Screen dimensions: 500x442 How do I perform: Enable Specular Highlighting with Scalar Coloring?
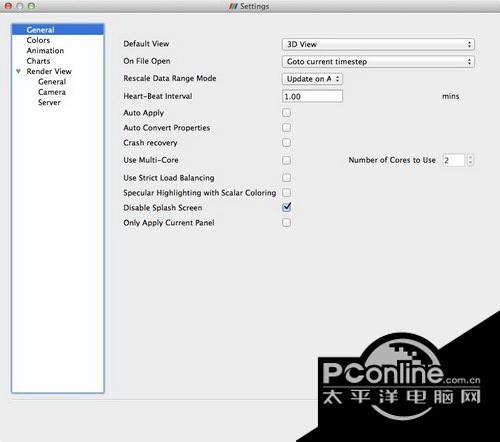(286, 193)
